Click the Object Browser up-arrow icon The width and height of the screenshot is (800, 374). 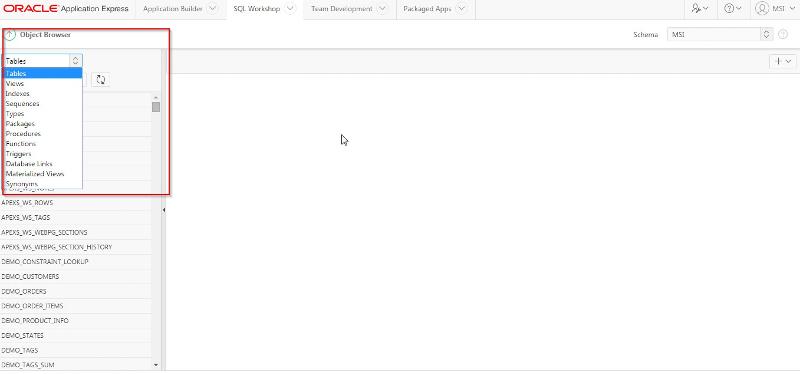pyautogui.click(x=10, y=35)
